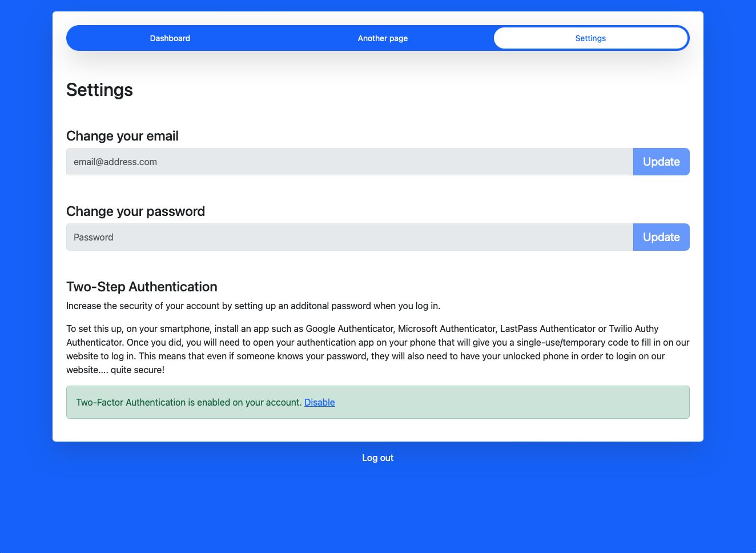Click Update button next to password field
Screen dimensions: 756x553
pyautogui.click(x=661, y=237)
